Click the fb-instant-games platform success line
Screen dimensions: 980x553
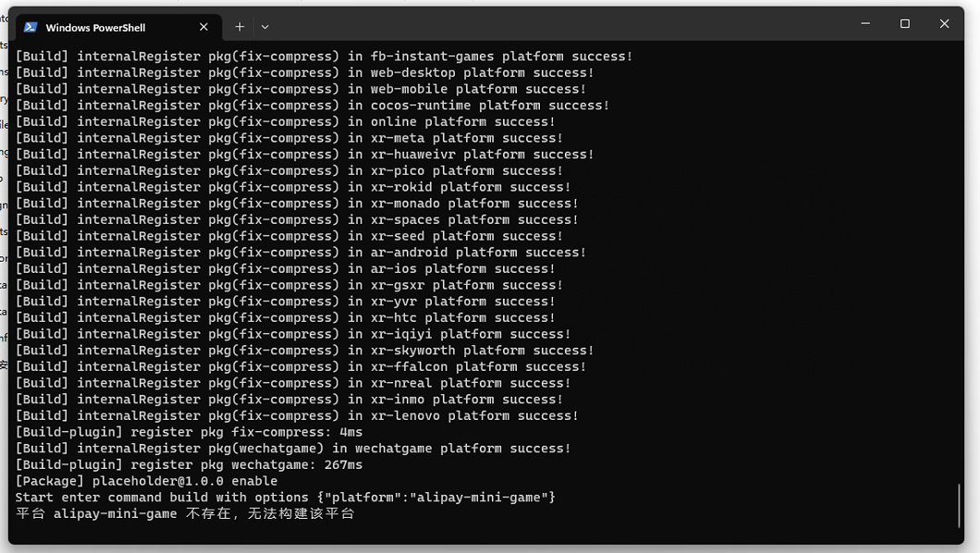pos(324,56)
